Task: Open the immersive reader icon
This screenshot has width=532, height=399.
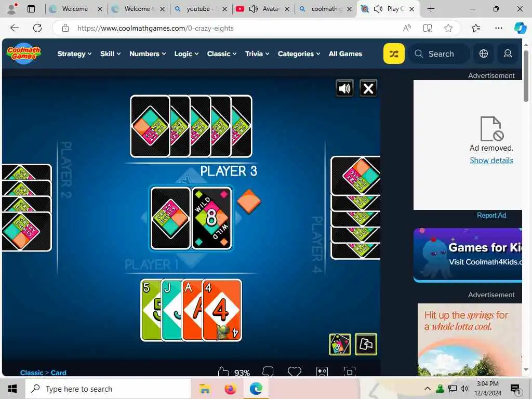Action: (428, 28)
